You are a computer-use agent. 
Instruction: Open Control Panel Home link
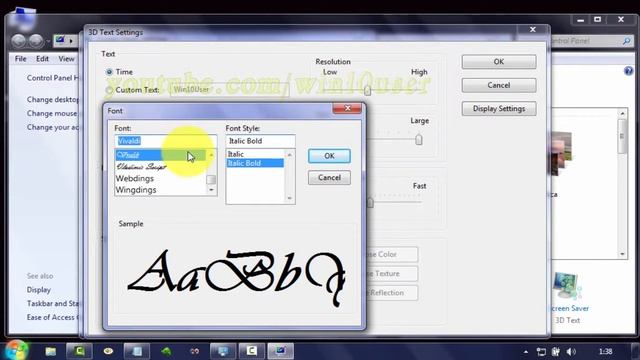(53, 78)
